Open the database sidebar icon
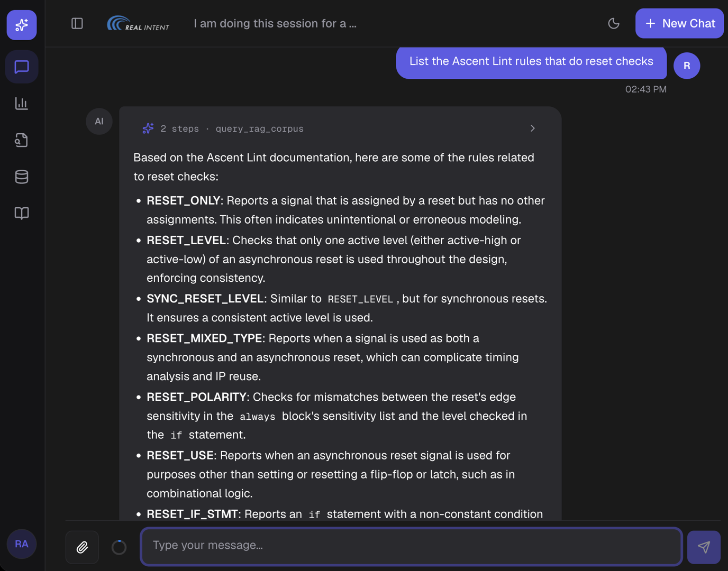Viewport: 728px width, 571px height. tap(22, 177)
